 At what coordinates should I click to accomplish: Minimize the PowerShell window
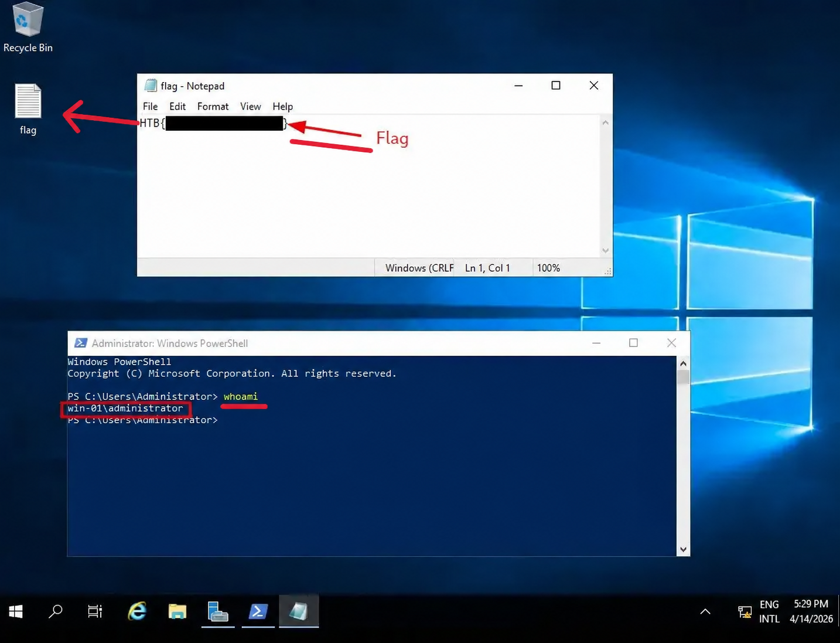(x=596, y=343)
